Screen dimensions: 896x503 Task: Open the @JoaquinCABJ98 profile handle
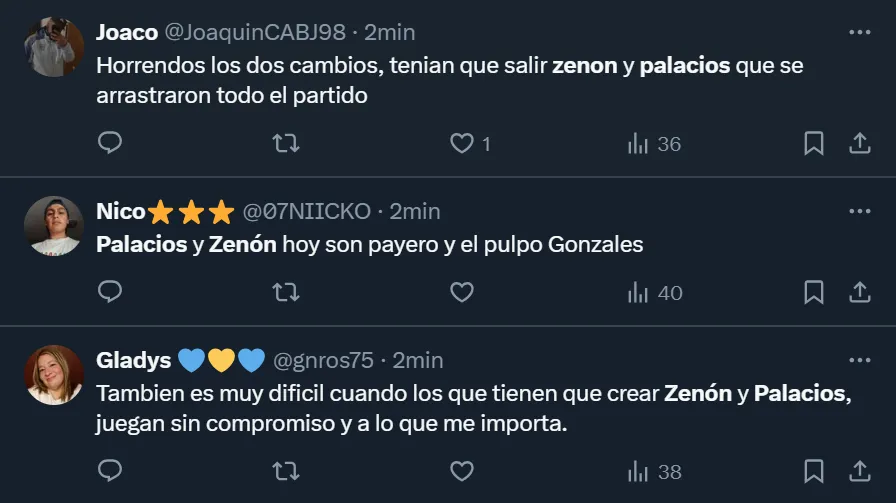[255, 33]
